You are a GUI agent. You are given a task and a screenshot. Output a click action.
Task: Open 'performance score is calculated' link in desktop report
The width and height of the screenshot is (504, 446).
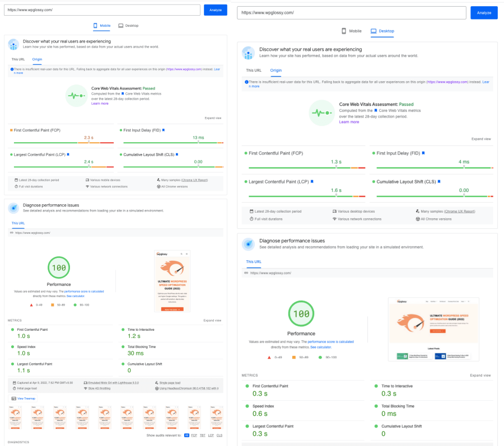coord(331,342)
